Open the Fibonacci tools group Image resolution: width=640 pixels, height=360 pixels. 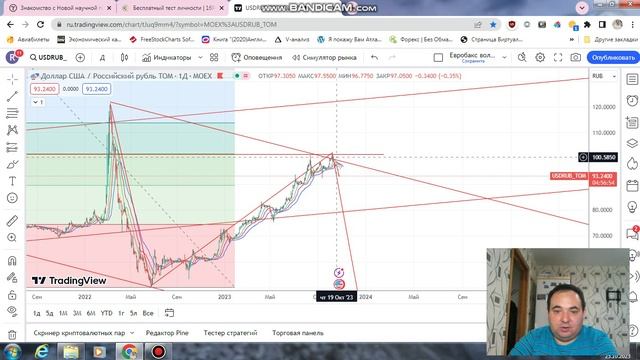point(12,113)
